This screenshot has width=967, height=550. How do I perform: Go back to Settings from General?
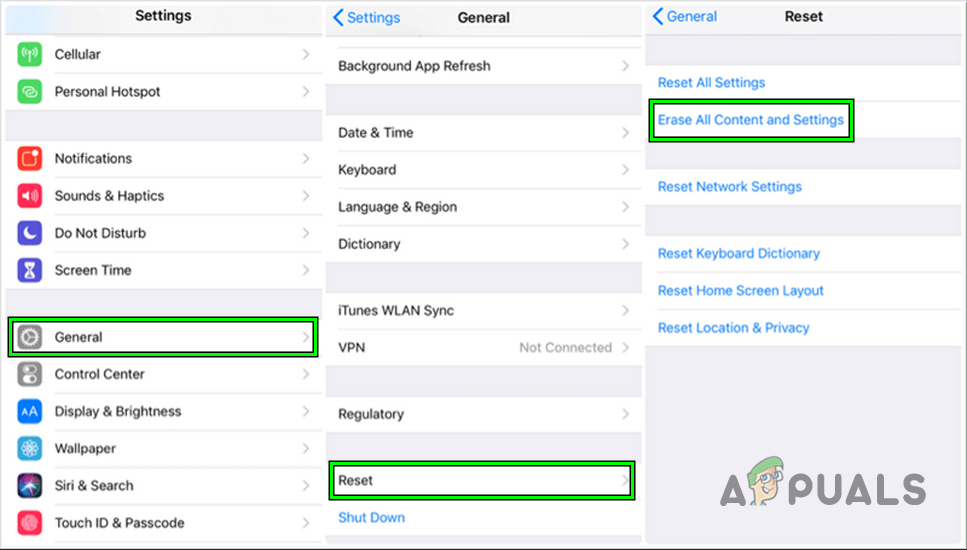[x=367, y=18]
